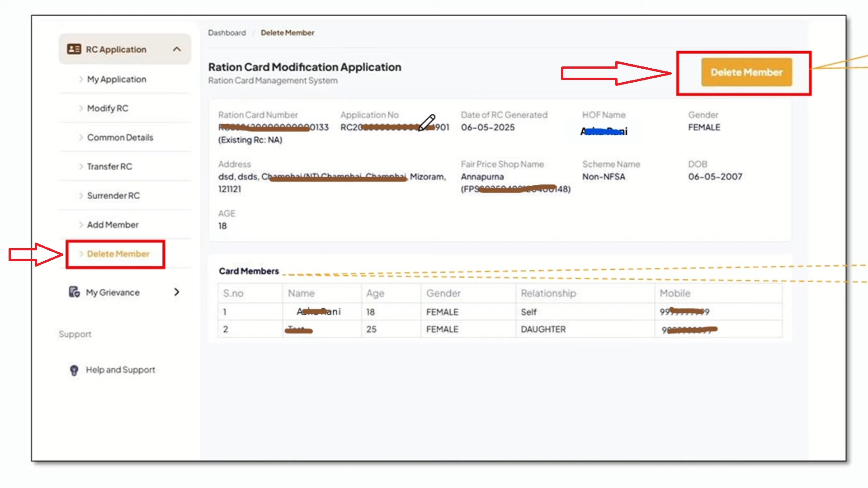Click chevron beside Common Details
868x488 pixels.
(81, 137)
